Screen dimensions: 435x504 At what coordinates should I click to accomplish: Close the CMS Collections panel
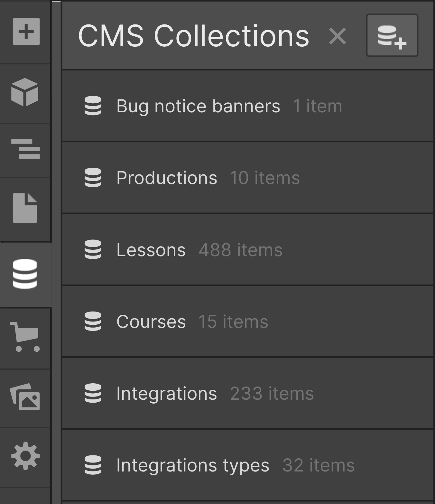click(x=338, y=36)
